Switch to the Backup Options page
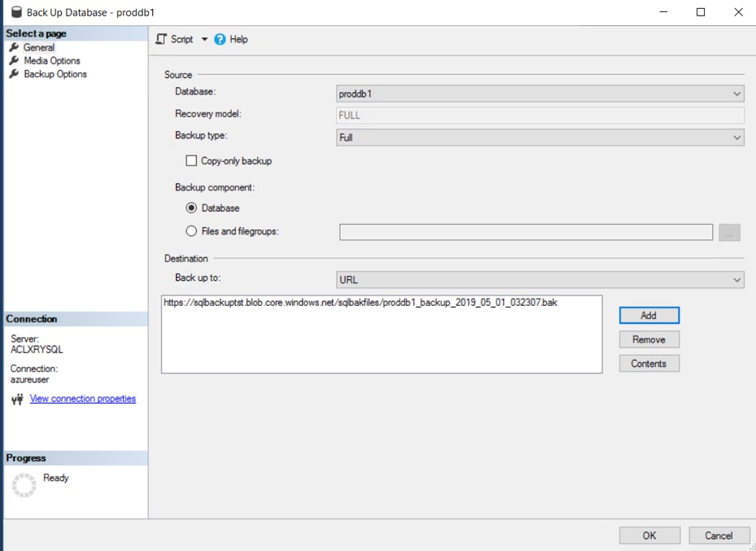 [55, 74]
